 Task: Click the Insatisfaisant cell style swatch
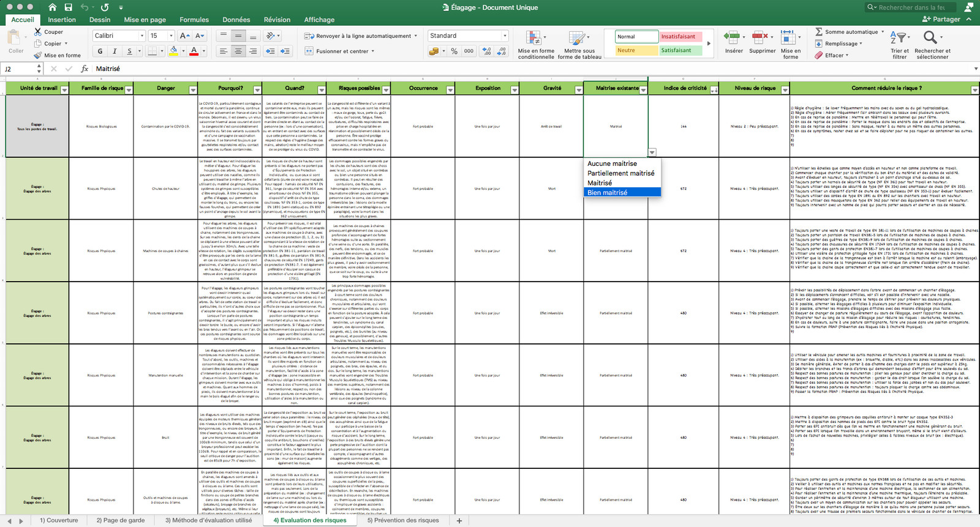[678, 37]
